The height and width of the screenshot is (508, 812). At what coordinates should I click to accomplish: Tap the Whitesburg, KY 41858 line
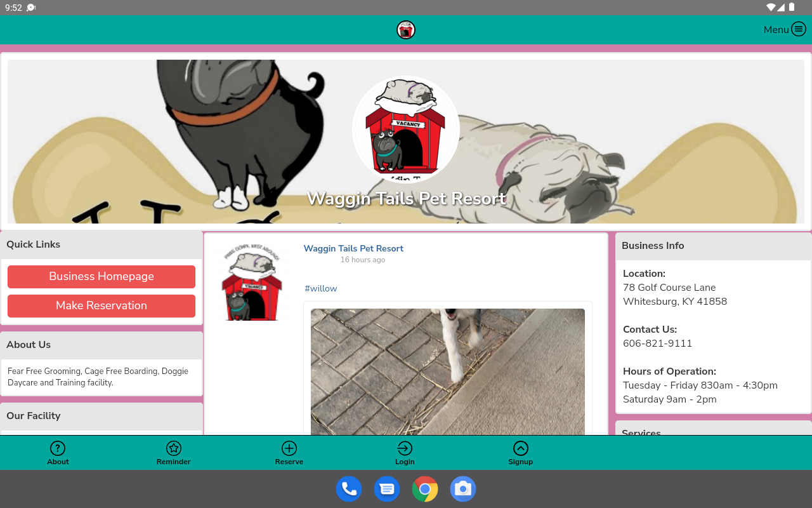click(675, 302)
